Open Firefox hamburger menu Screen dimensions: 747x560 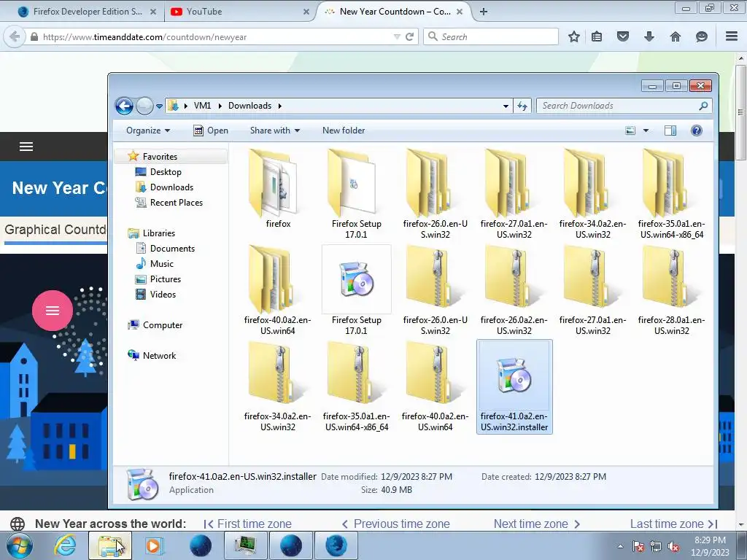click(x=732, y=36)
